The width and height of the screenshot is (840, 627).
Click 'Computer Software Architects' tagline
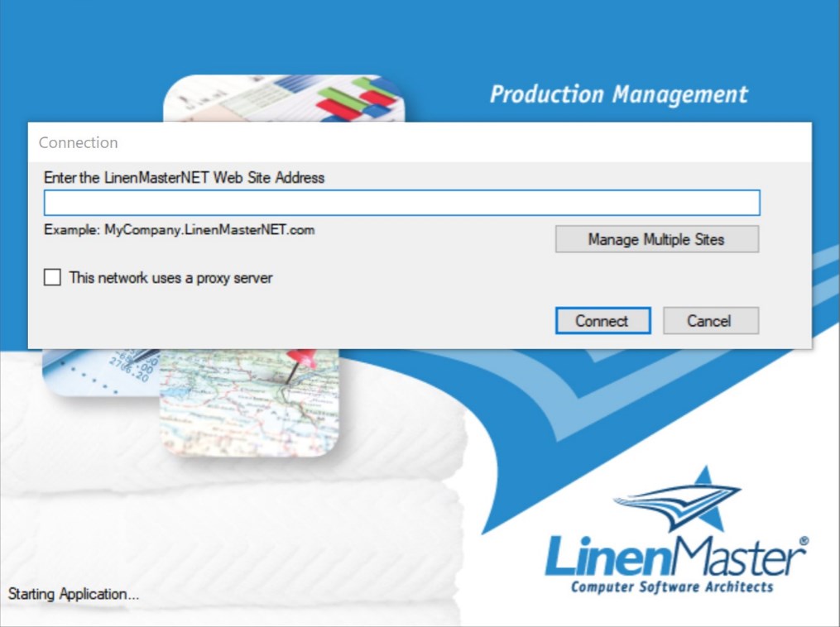(x=672, y=586)
